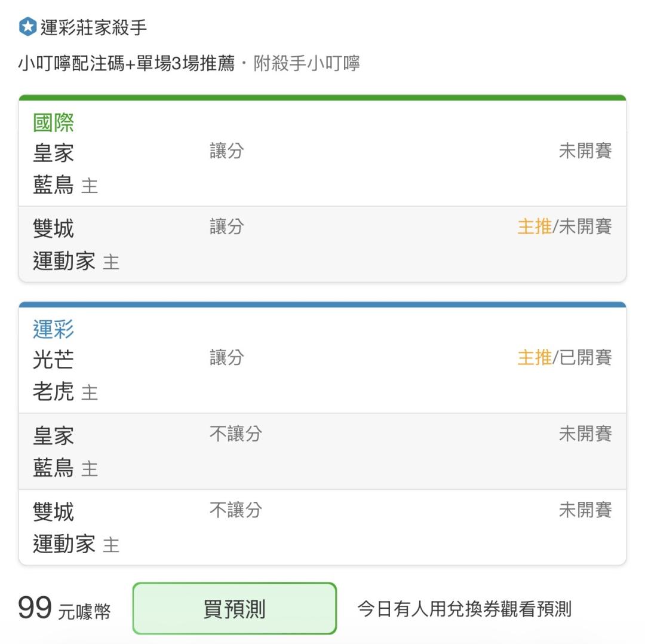Click the blue star badge icon
Screen dimensions: 645x644
pos(27,27)
